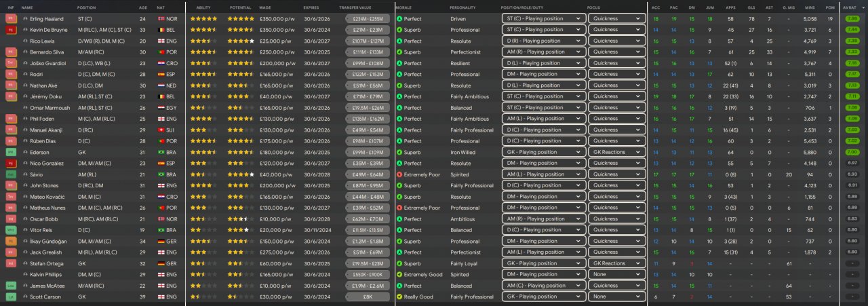Click Ederson's Iron Willed personality cell

point(463,153)
